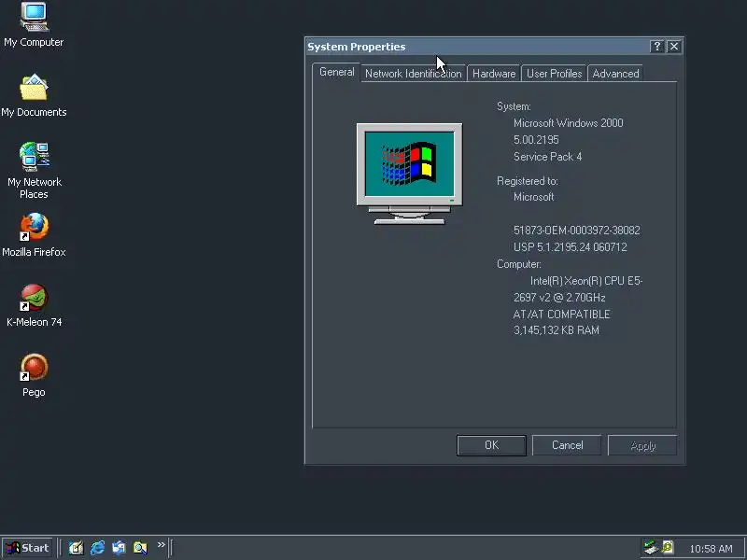Open My Computer desktop icon
The height and width of the screenshot is (560, 747).
tap(34, 25)
